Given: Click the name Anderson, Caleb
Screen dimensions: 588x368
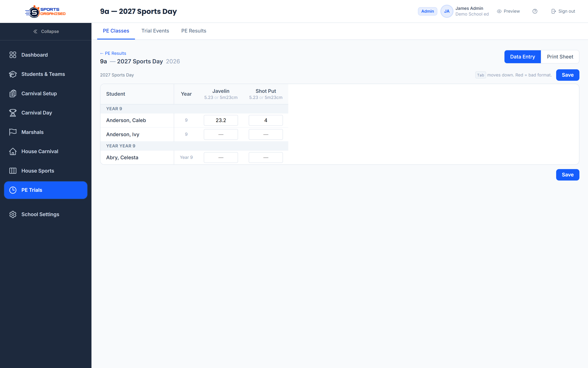Looking at the screenshot, I should point(126,120).
